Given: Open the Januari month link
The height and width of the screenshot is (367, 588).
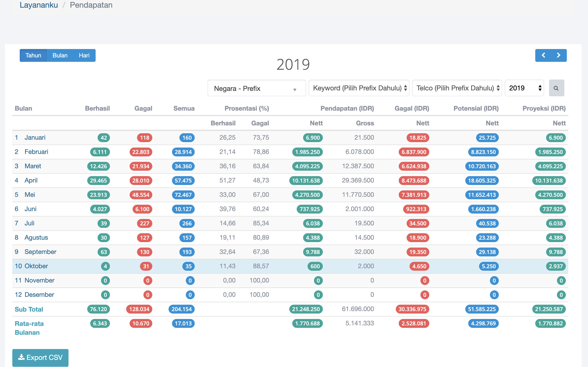Looking at the screenshot, I should (x=35, y=137).
